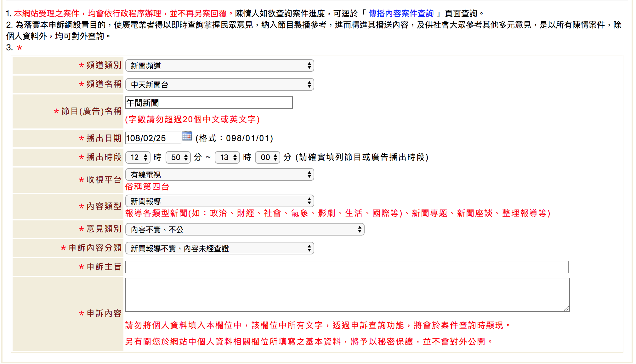
Task: Open the calendar date picker icon
Action: pos(187,136)
